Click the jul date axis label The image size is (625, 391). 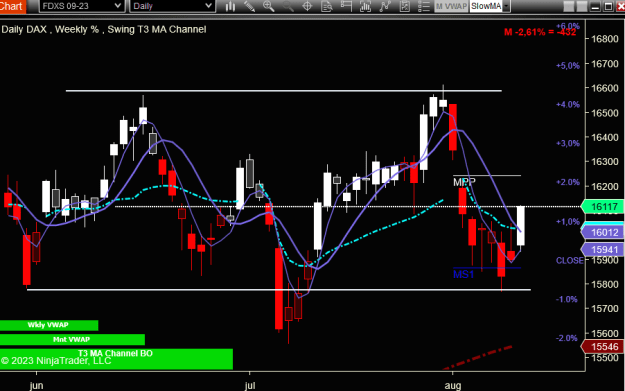[250, 385]
